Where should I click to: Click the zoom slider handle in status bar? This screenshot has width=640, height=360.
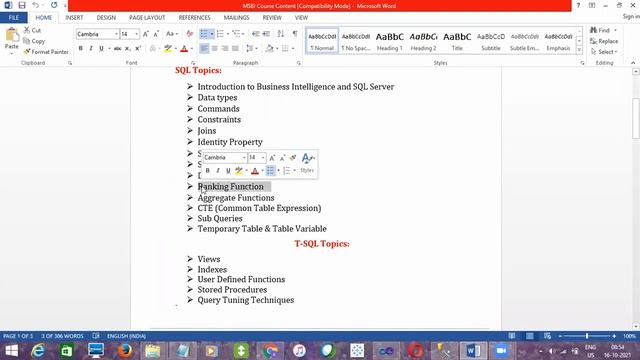587,336
